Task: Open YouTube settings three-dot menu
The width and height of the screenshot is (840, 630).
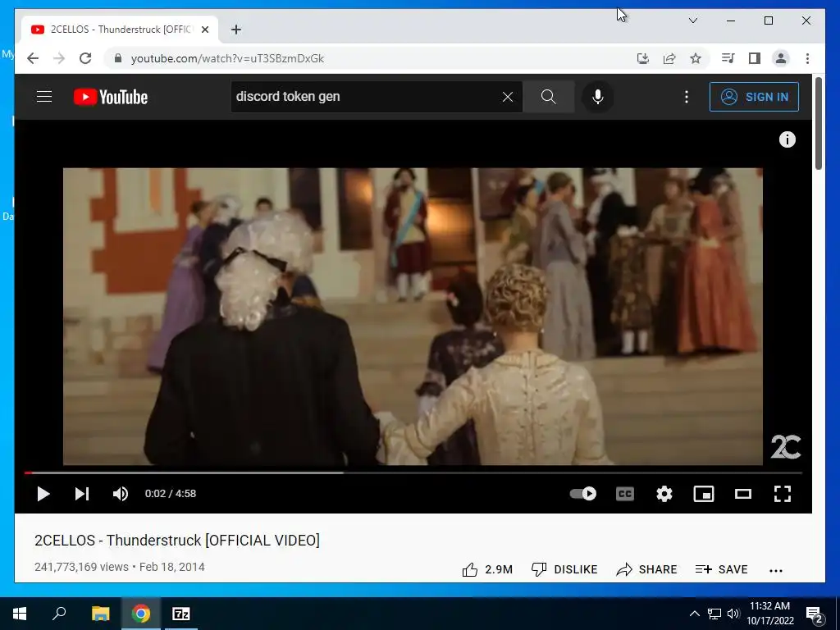Action: 687,97
